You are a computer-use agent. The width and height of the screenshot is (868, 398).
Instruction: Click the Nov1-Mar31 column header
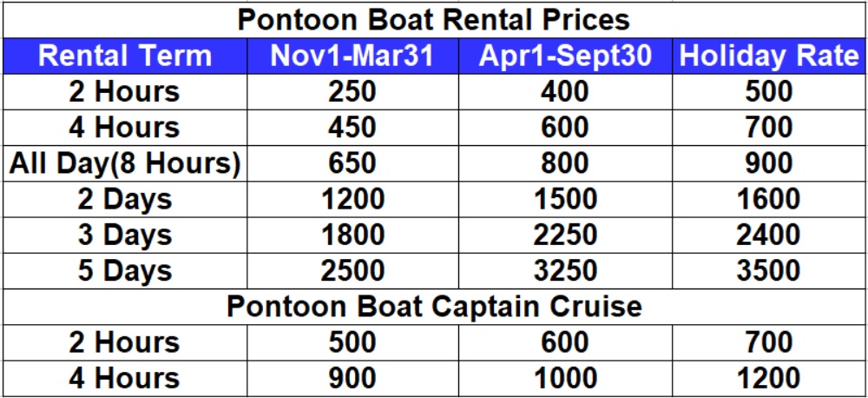[352, 56]
